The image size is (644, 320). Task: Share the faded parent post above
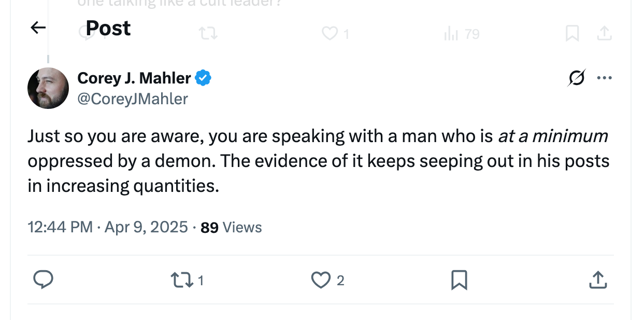click(604, 34)
